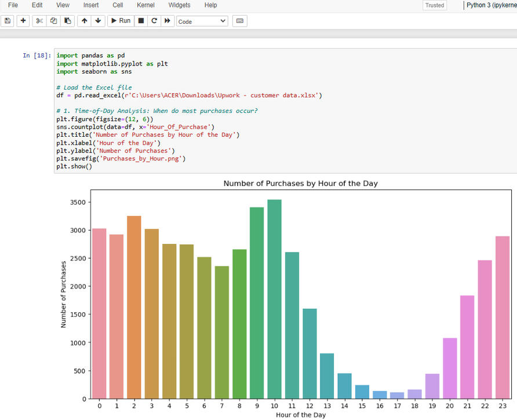Viewport: 517px width, 420px height.
Task: Copy selected cells icon
Action: pos(53,21)
